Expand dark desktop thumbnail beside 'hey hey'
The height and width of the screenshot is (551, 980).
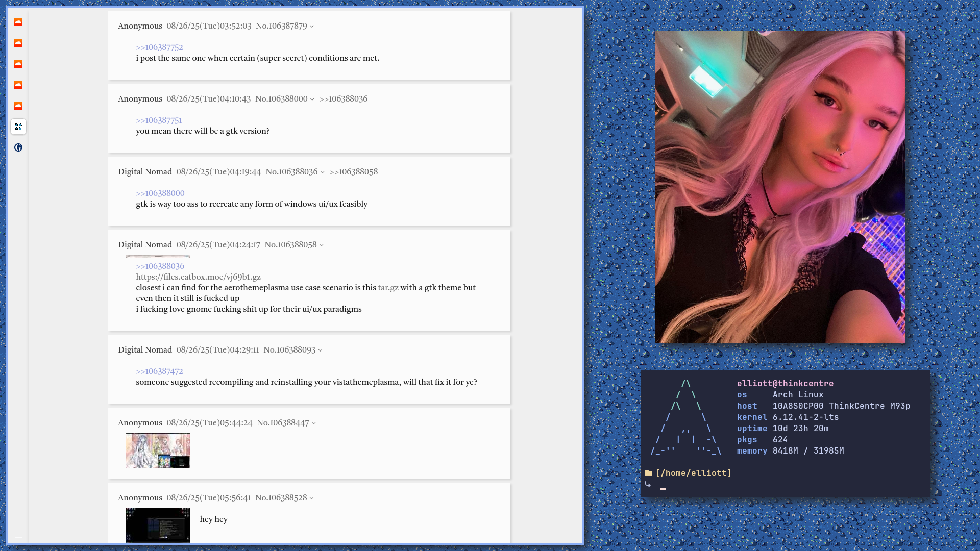click(158, 524)
